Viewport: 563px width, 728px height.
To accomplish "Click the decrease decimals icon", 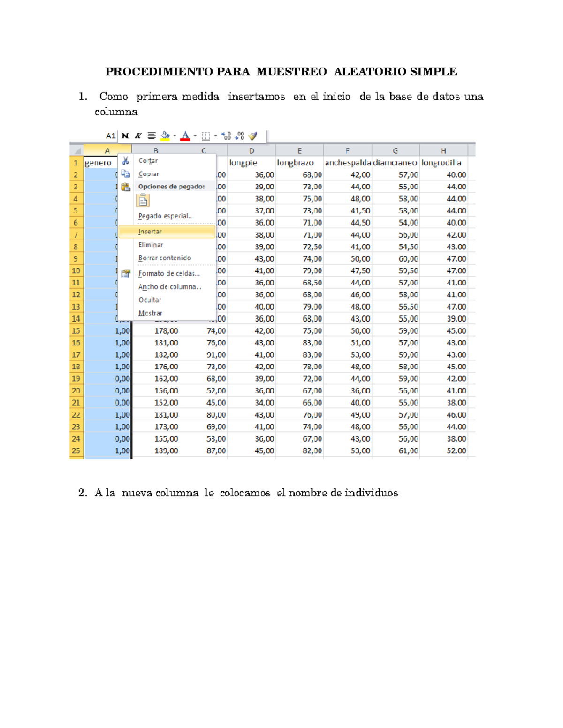I will [x=239, y=135].
